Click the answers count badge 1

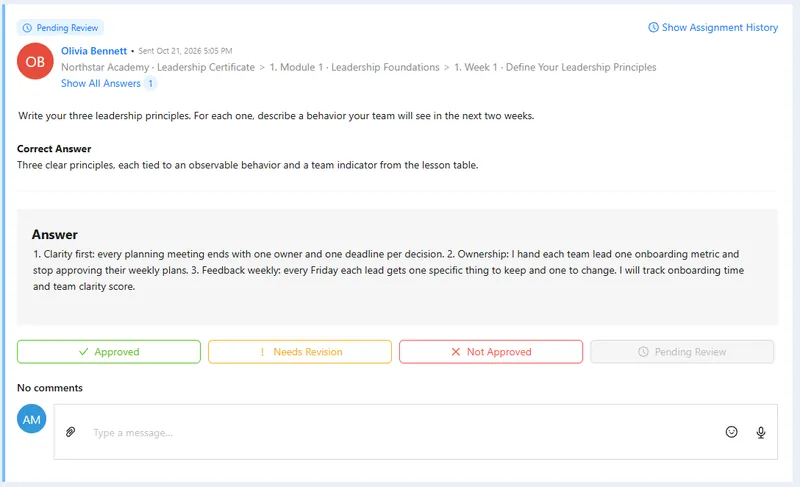[x=150, y=83]
